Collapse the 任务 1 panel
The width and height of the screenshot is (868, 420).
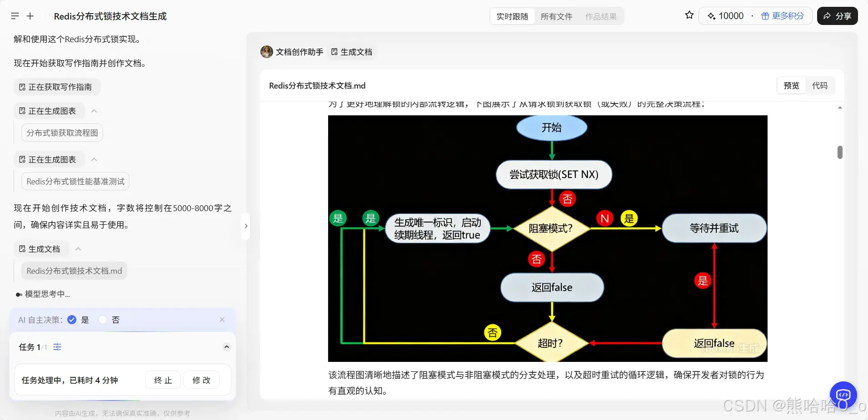coord(226,347)
